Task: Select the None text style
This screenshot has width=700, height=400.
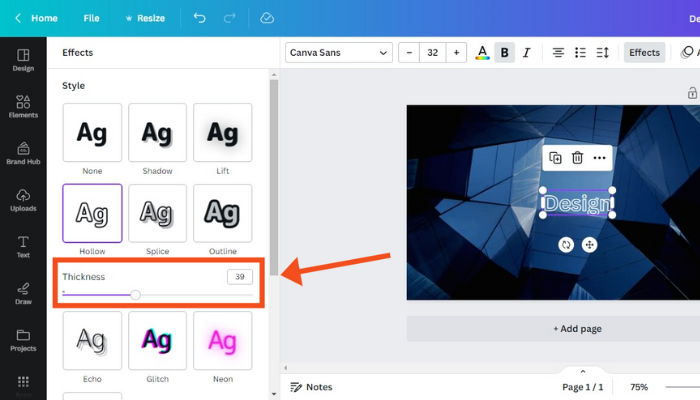Action: click(x=92, y=133)
